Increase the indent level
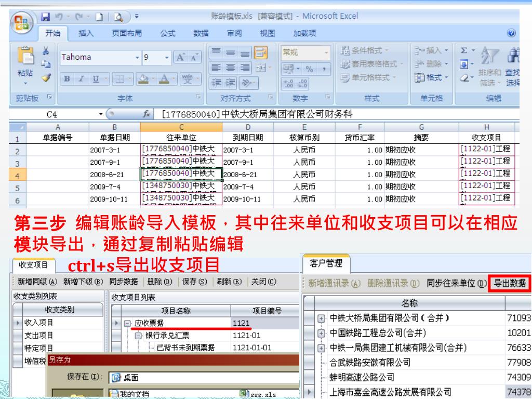 click(230, 83)
